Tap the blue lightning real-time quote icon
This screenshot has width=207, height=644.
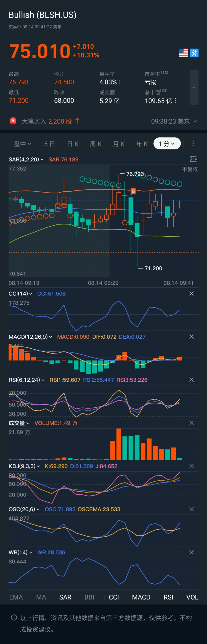[194, 53]
